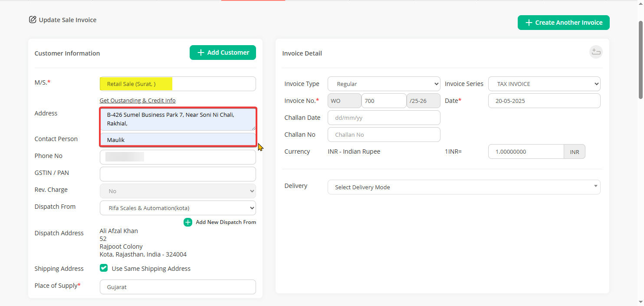Expand the Select Delivery Mode dropdown
This screenshot has height=306, width=644.
(463, 187)
